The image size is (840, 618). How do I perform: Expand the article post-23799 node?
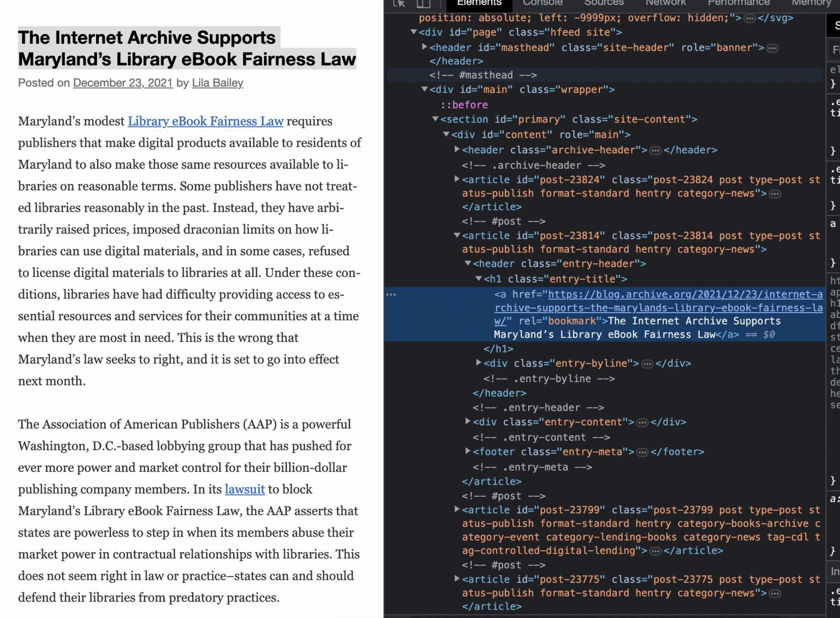(x=457, y=509)
